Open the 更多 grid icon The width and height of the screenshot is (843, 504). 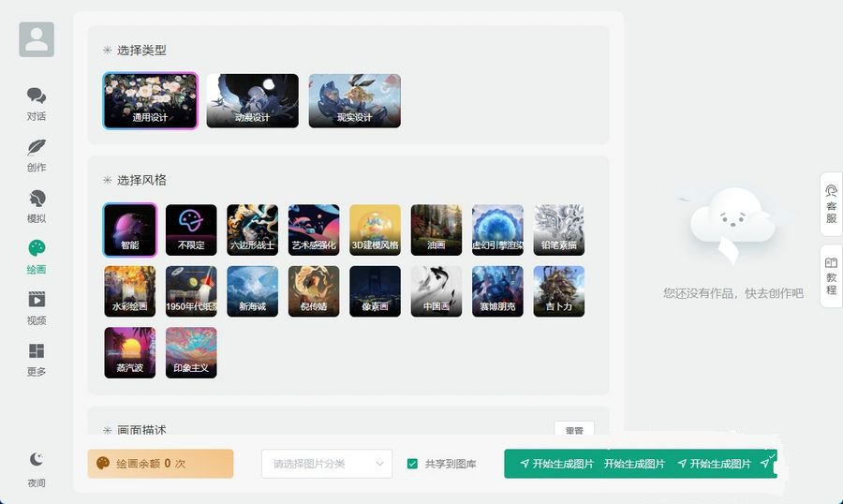pos(37,351)
